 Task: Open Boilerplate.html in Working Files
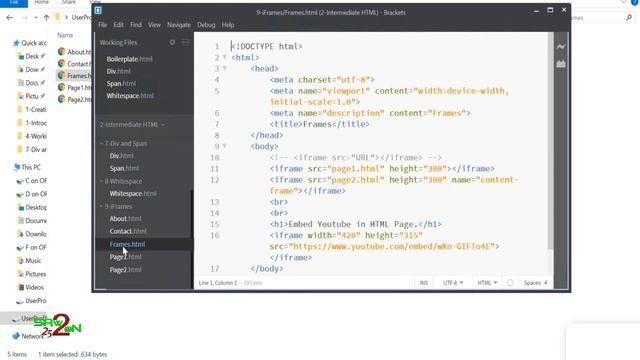129,59
